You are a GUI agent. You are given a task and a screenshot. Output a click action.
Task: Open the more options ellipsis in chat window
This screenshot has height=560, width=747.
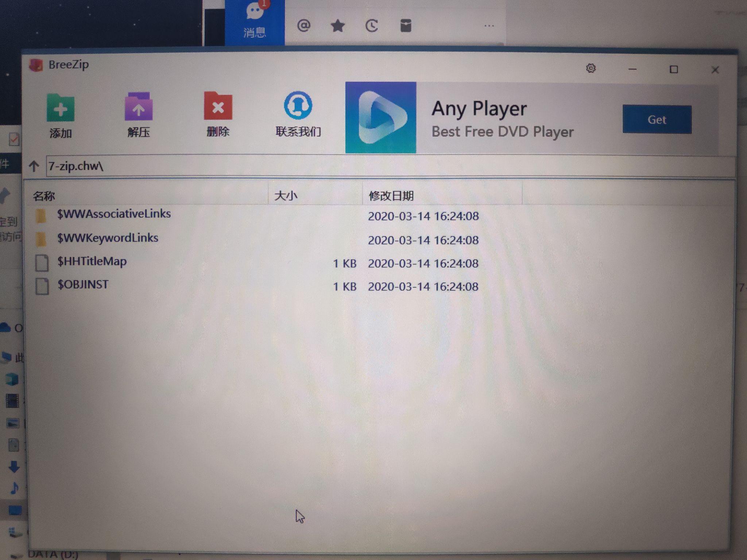(x=489, y=26)
